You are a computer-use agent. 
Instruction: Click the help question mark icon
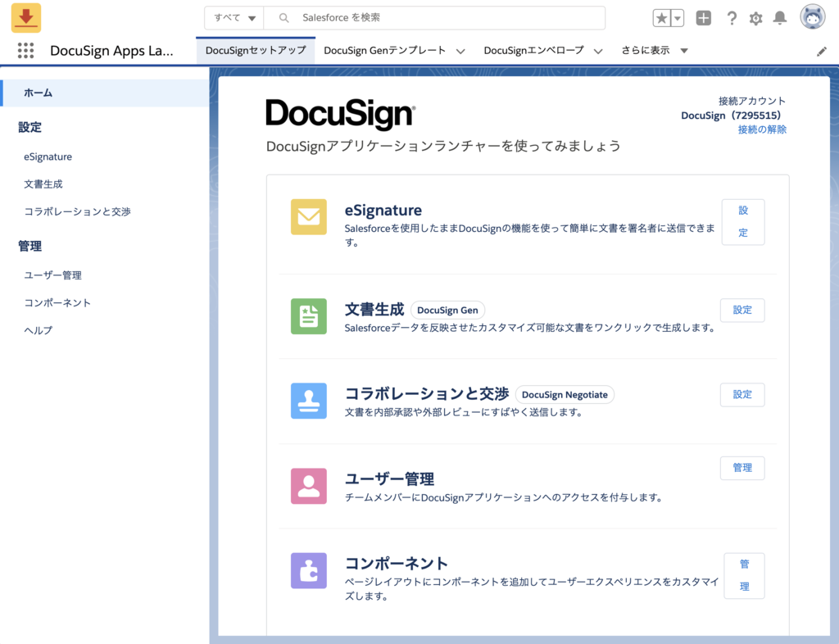tap(732, 17)
